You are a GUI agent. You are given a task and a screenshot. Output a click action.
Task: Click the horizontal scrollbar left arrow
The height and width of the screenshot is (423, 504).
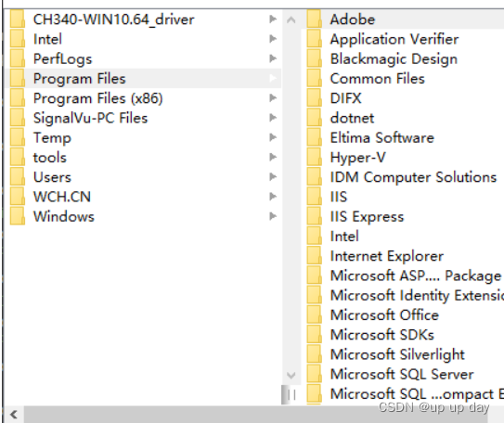14,415
